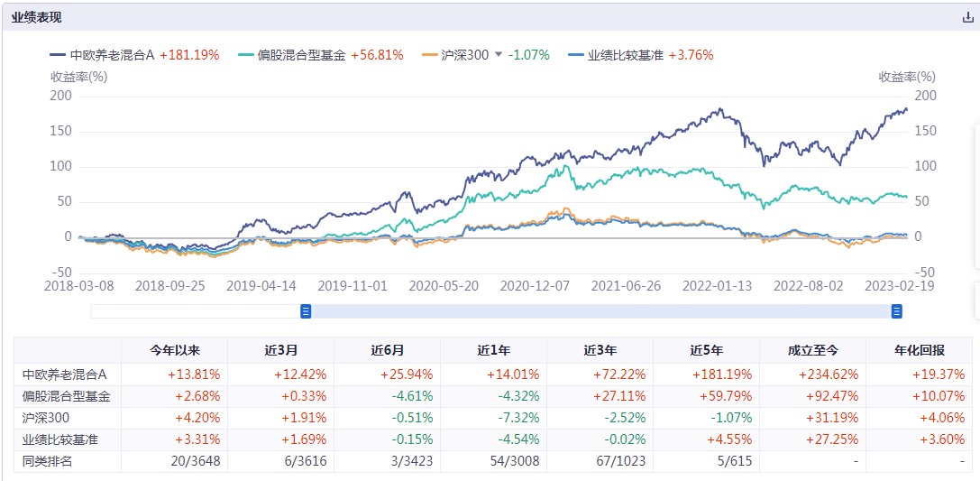Click the download chart icon
This screenshot has height=481, width=980.
point(968,18)
